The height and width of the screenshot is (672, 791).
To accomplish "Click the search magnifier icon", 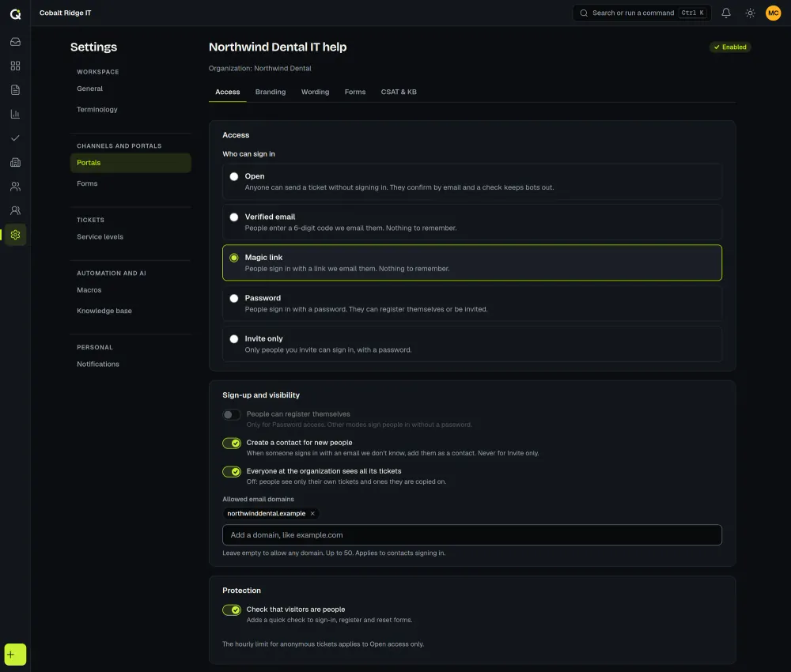I will pos(584,13).
